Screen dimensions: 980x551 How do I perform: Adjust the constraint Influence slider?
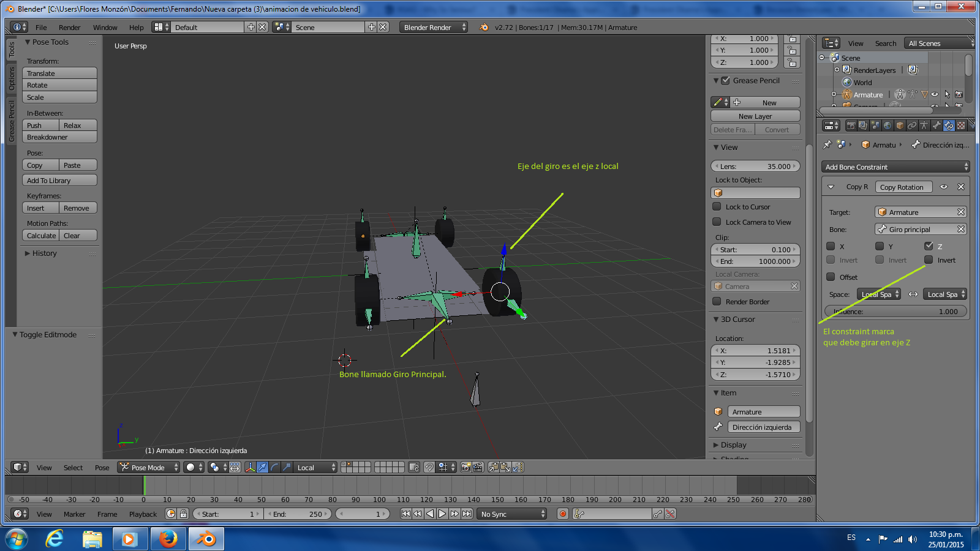895,312
